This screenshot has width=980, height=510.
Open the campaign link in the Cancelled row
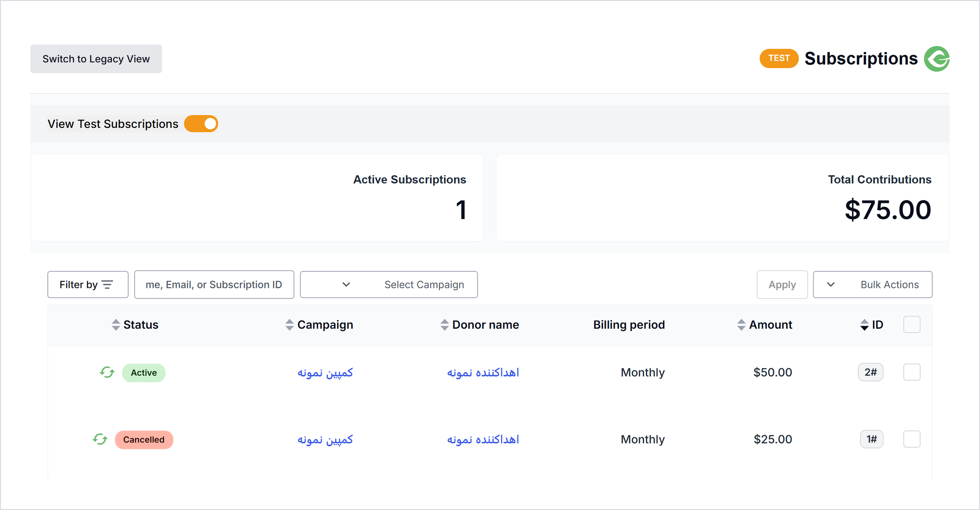pyautogui.click(x=325, y=440)
